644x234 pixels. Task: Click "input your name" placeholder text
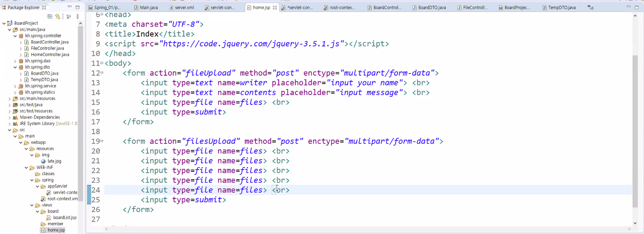click(x=366, y=83)
